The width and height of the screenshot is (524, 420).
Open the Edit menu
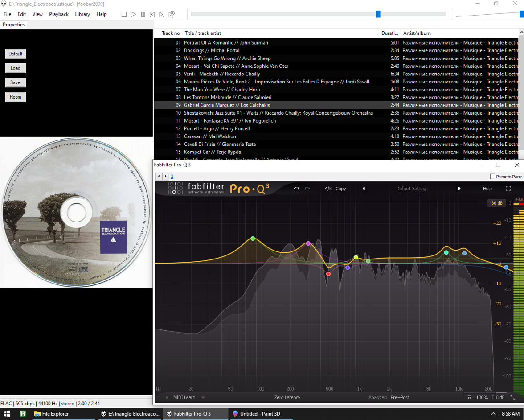22,14
